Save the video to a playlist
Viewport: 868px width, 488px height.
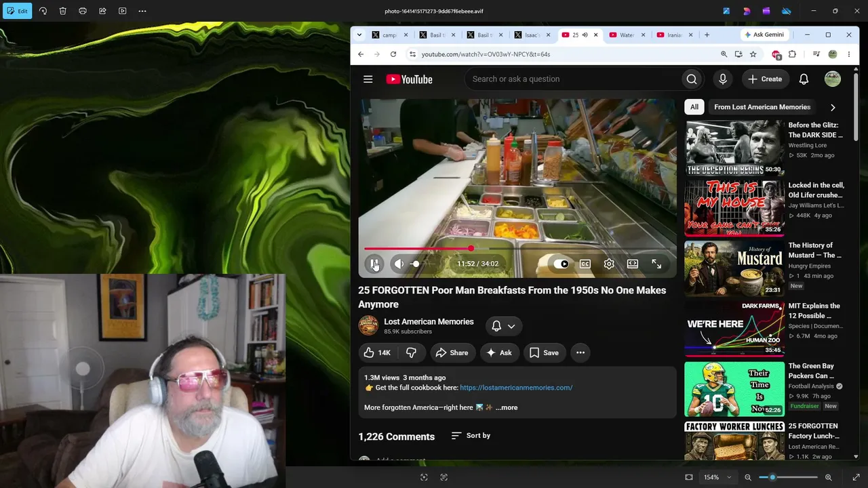pos(544,352)
